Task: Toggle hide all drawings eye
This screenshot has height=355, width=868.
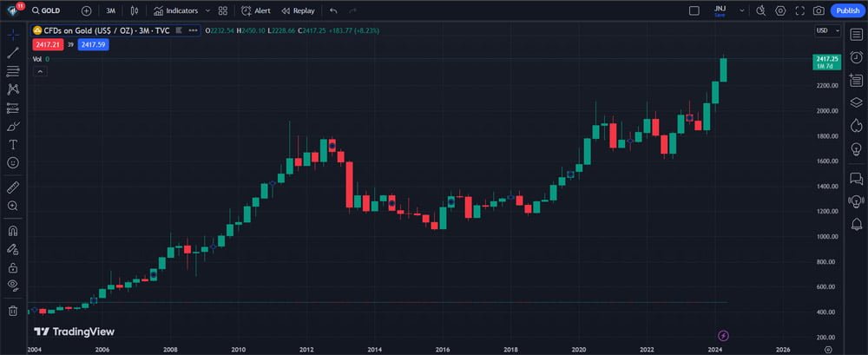Action: (13, 286)
